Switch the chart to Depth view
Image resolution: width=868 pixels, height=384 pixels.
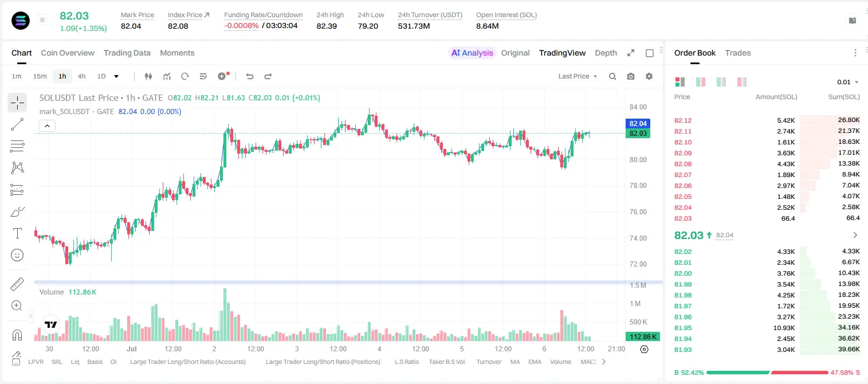(606, 53)
